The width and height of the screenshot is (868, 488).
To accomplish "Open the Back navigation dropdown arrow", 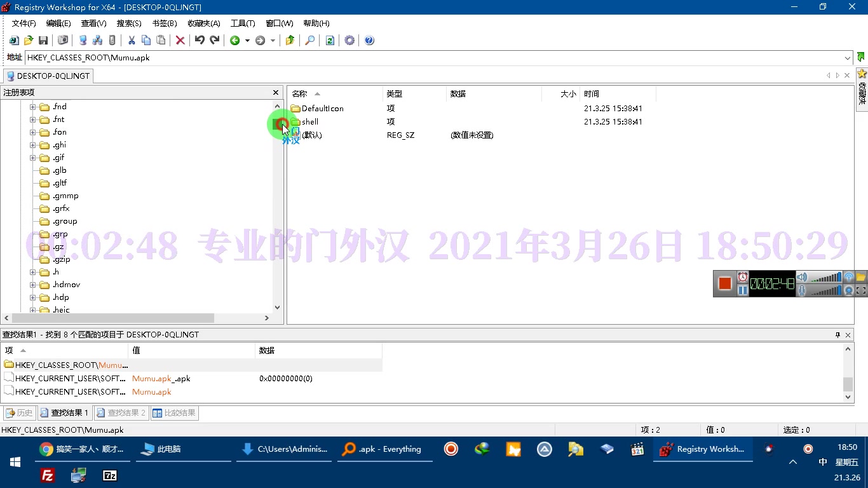I will (247, 40).
